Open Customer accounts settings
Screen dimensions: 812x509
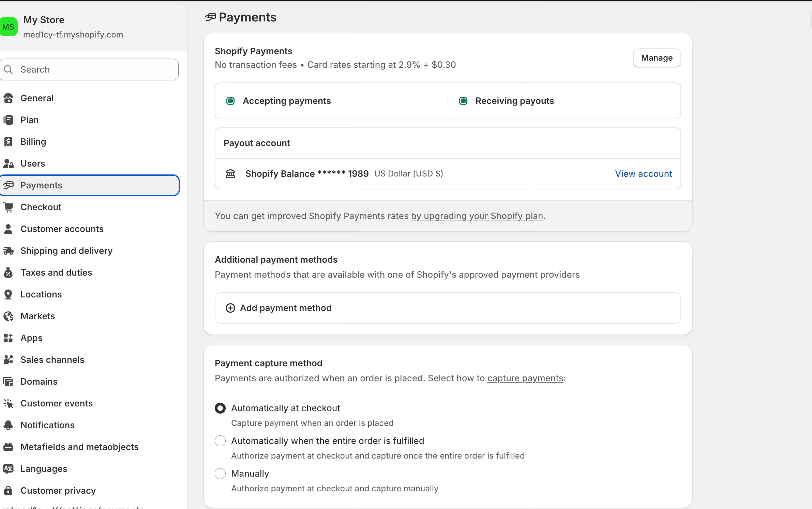click(x=62, y=229)
